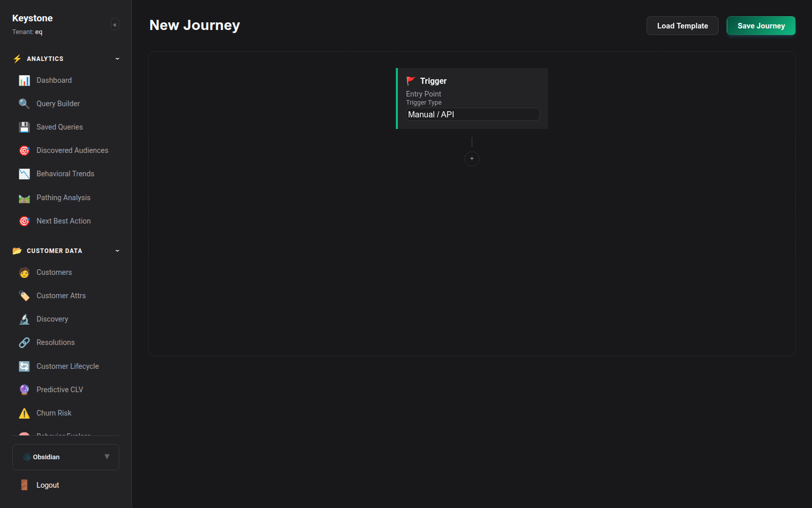Click the Saved Queries floppy disk icon

[24, 127]
